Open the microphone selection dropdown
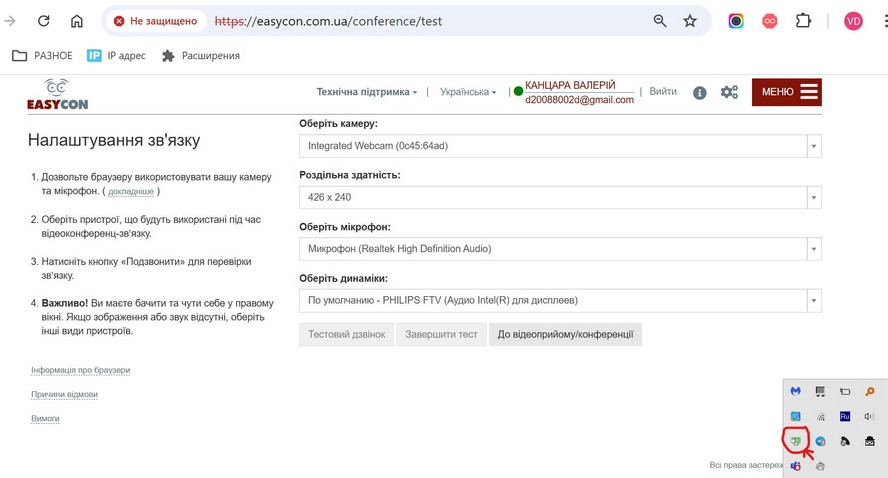Image resolution: width=888 pixels, height=478 pixels. click(560, 249)
